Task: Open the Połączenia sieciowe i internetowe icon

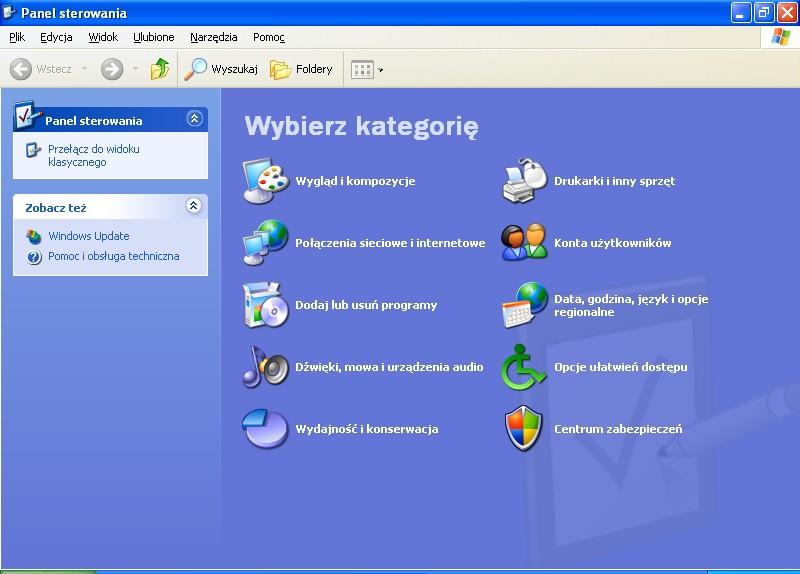Action: tap(265, 243)
